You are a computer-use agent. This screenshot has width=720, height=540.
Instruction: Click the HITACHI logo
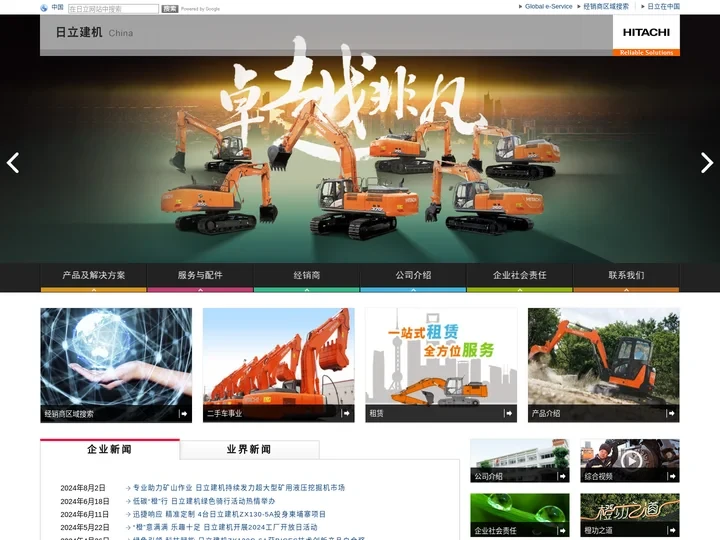(x=646, y=32)
